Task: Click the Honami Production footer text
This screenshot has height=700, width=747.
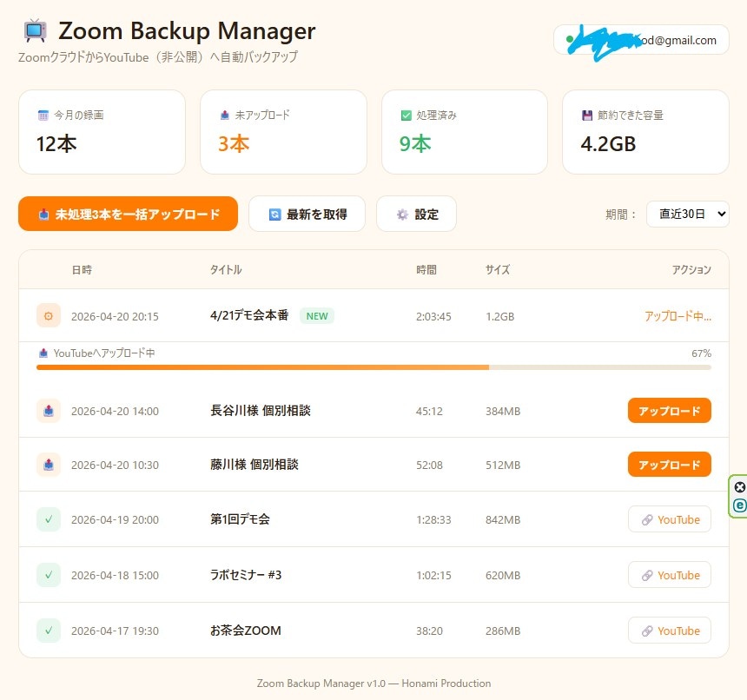Action: pos(446,683)
